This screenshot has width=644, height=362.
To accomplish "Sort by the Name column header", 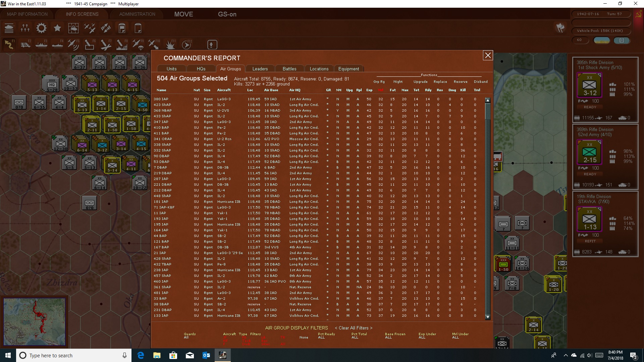I will [x=161, y=90].
